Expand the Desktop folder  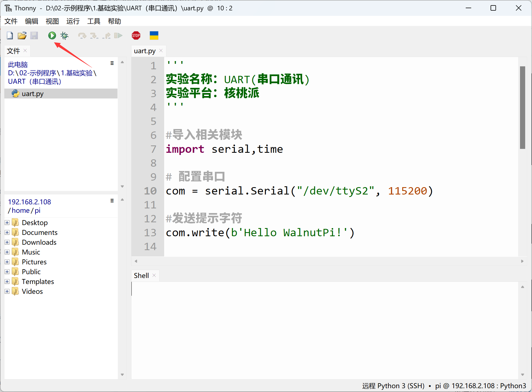[x=7, y=222]
